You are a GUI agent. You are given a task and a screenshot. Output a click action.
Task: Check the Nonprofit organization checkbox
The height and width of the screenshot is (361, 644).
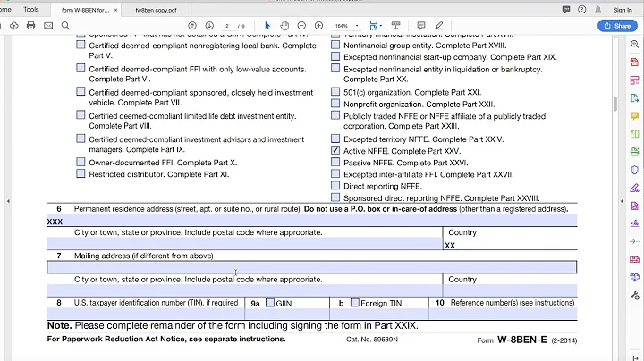pyautogui.click(x=335, y=104)
